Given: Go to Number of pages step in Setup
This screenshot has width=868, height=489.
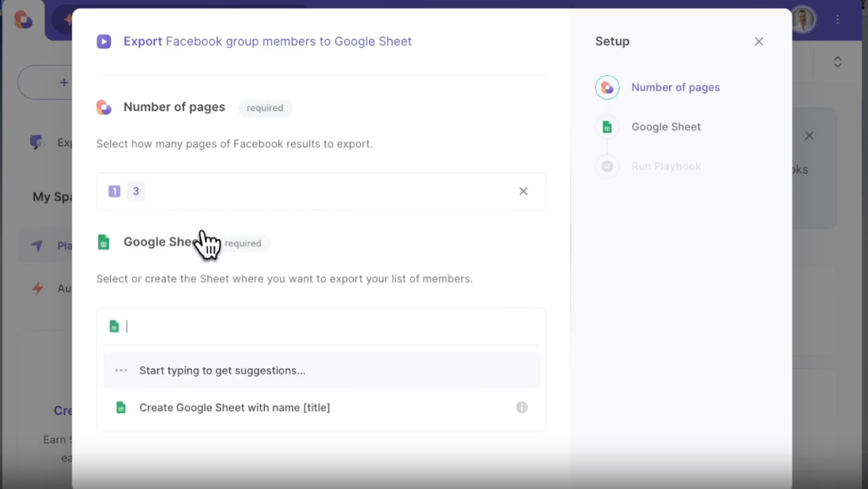Looking at the screenshot, I should (676, 87).
